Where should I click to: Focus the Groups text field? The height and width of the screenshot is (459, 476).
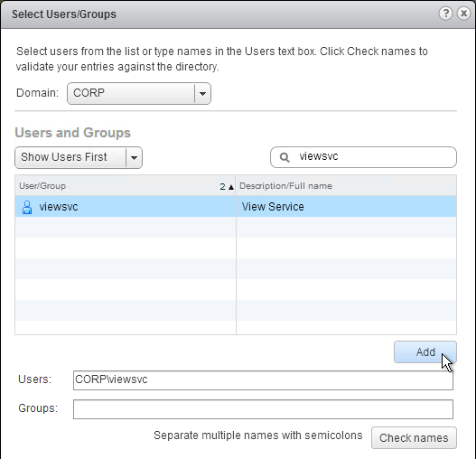(x=263, y=409)
